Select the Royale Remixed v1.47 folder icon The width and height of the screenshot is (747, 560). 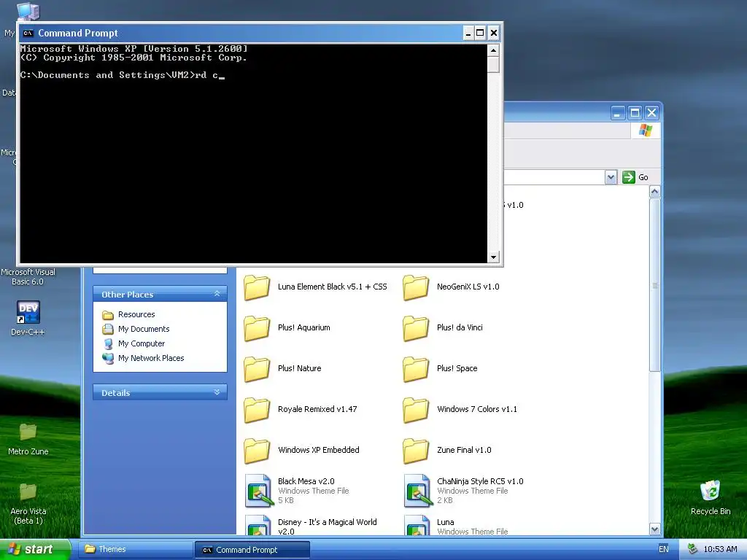pyautogui.click(x=257, y=410)
